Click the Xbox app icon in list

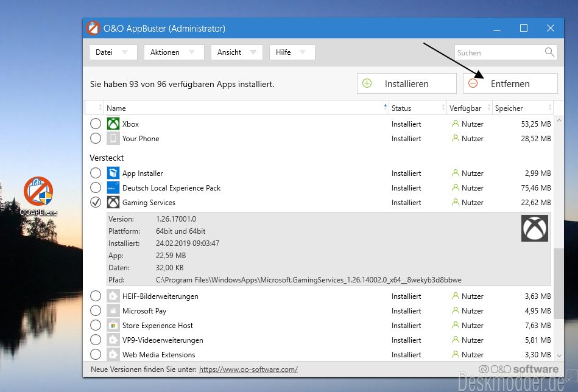113,124
